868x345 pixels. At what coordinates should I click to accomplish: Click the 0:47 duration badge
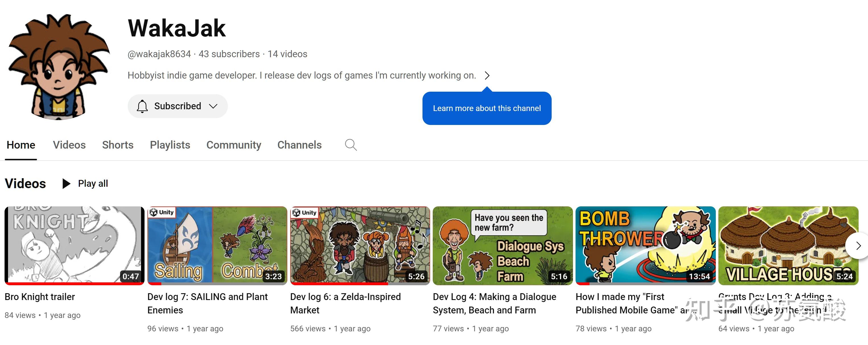click(131, 276)
